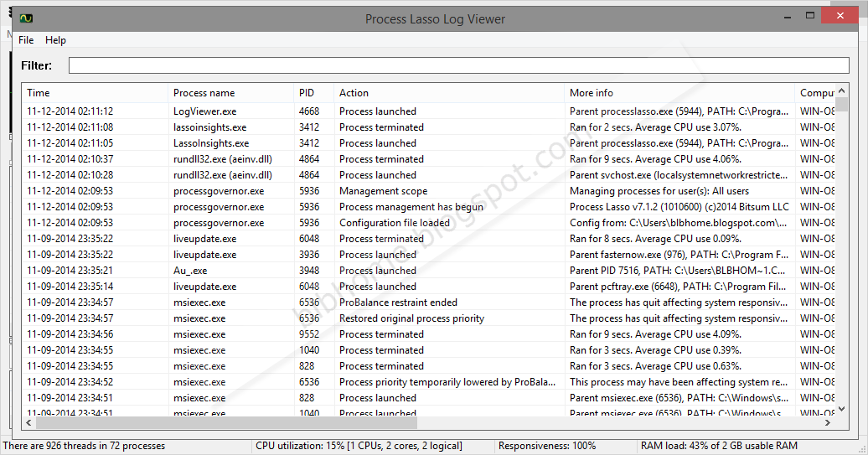
Task: Sort by the More info column header
Action: click(679, 93)
